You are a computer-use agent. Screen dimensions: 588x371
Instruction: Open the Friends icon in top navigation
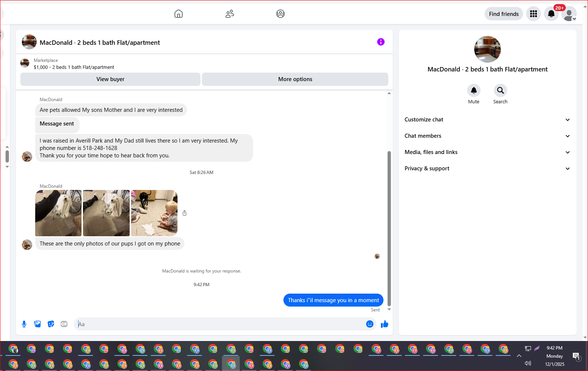pyautogui.click(x=230, y=14)
